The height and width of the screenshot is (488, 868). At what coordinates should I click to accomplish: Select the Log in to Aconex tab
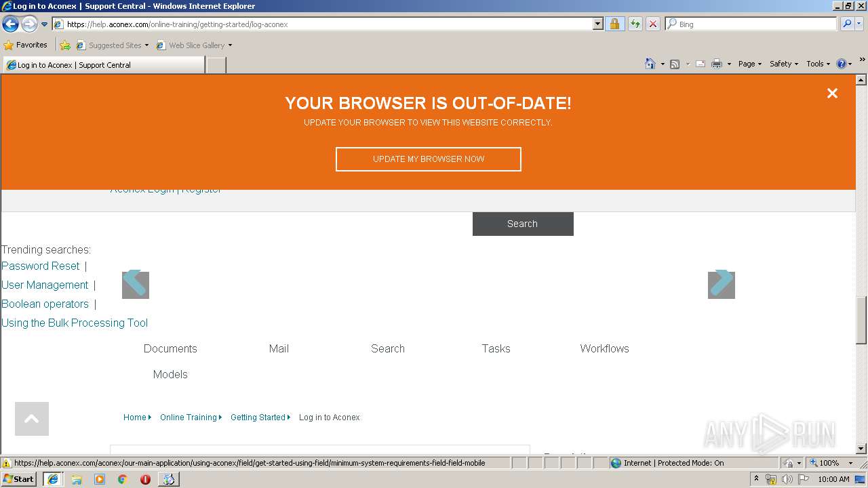(104, 65)
